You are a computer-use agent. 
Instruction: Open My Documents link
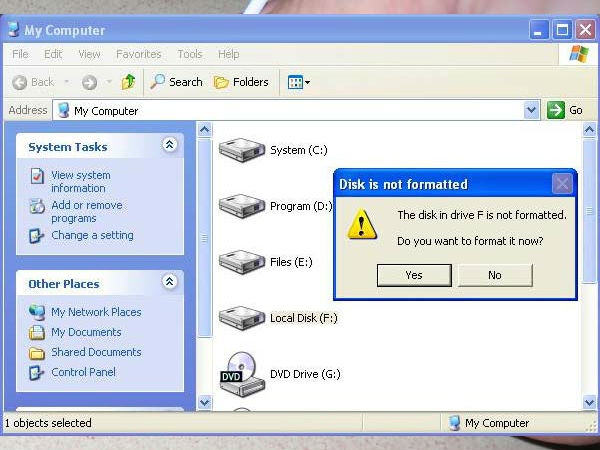point(86,332)
